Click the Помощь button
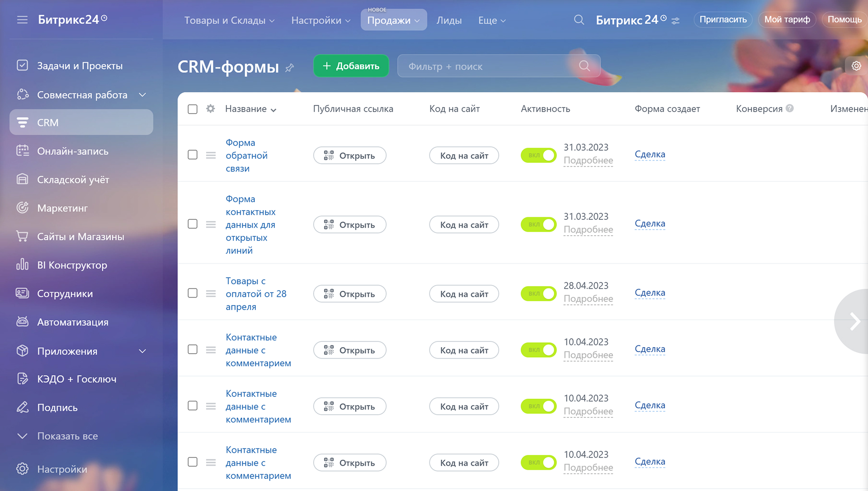This screenshot has height=491, width=868. click(844, 19)
